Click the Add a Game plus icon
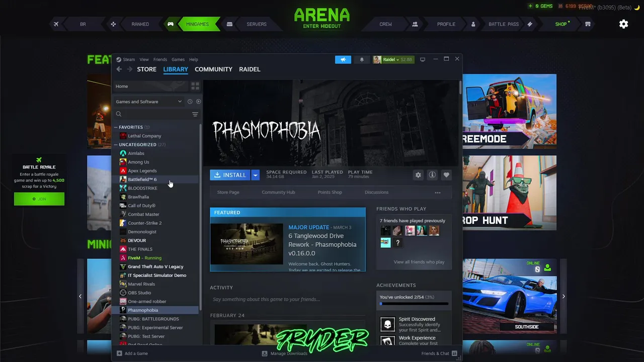This screenshot has height=362, width=644. (119, 353)
